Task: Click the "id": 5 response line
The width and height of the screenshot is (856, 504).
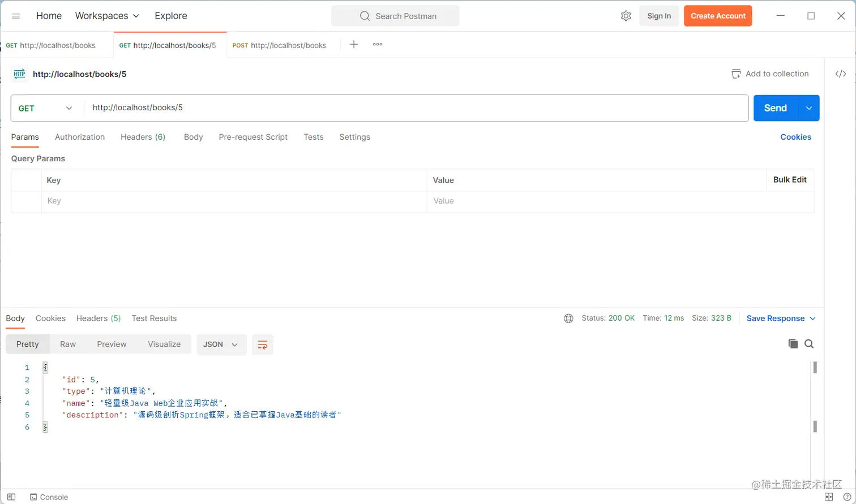Action: coord(80,380)
